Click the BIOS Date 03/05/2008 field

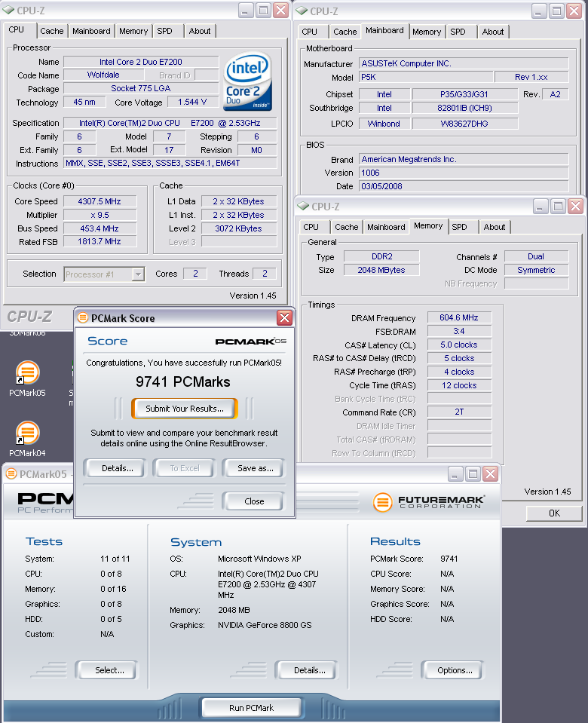click(x=464, y=186)
